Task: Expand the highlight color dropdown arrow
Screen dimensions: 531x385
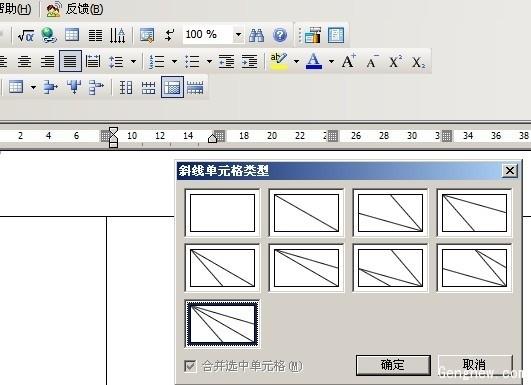Action: pyautogui.click(x=296, y=62)
